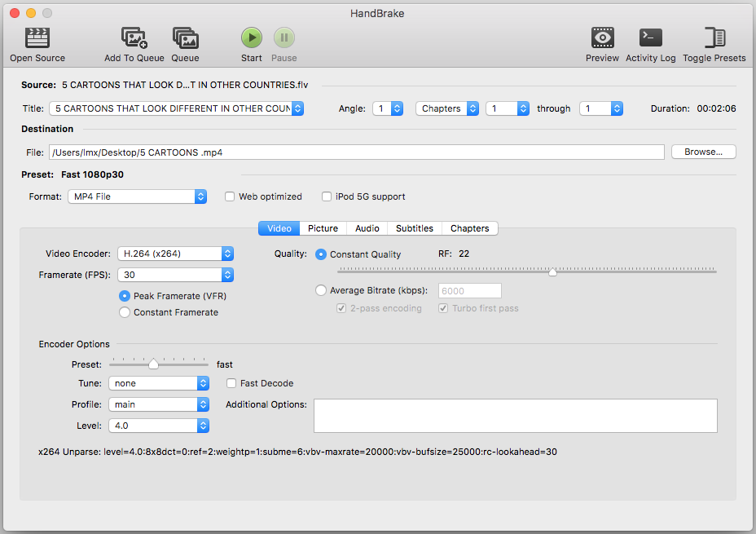The image size is (756, 534).
Task: Open the end chapter dropdown after 'through'
Action: (x=601, y=108)
